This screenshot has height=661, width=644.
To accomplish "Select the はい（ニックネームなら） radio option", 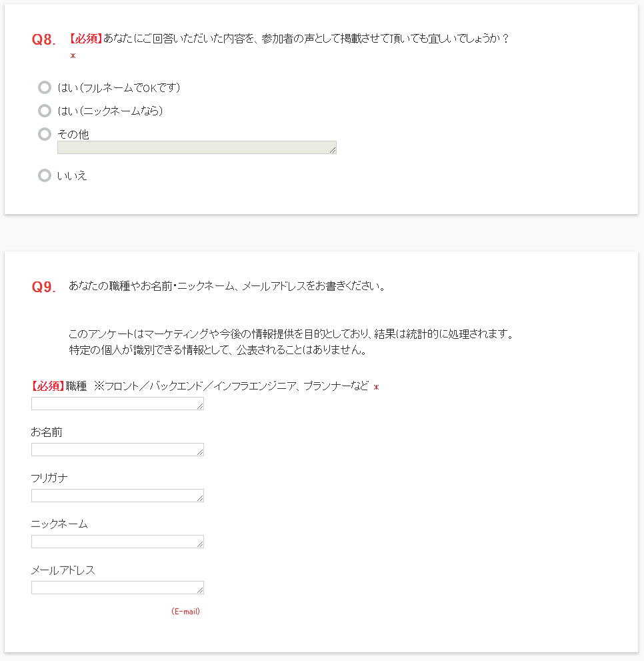I will click(x=45, y=111).
